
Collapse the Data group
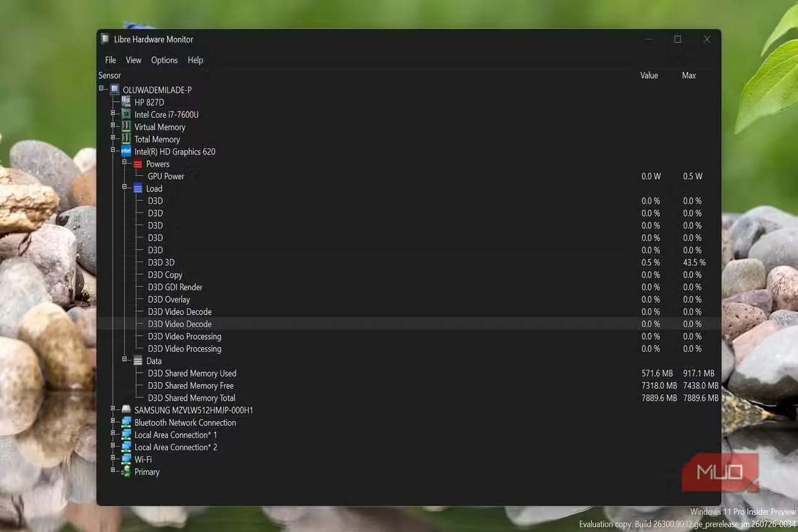coord(125,361)
